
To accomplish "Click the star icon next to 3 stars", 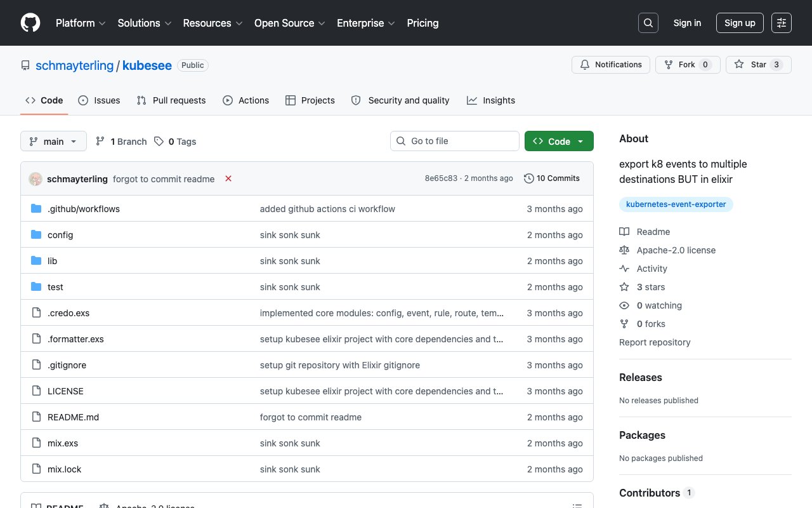I will (x=624, y=287).
